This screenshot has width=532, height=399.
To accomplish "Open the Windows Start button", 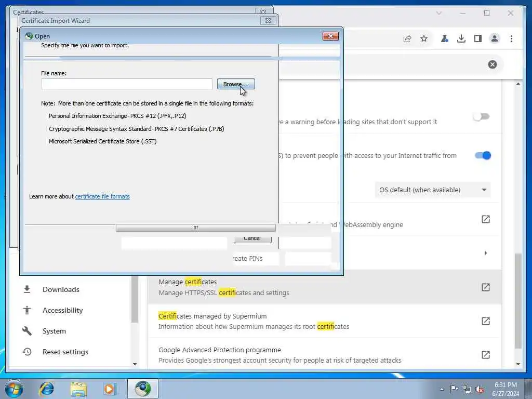I will tap(14, 389).
